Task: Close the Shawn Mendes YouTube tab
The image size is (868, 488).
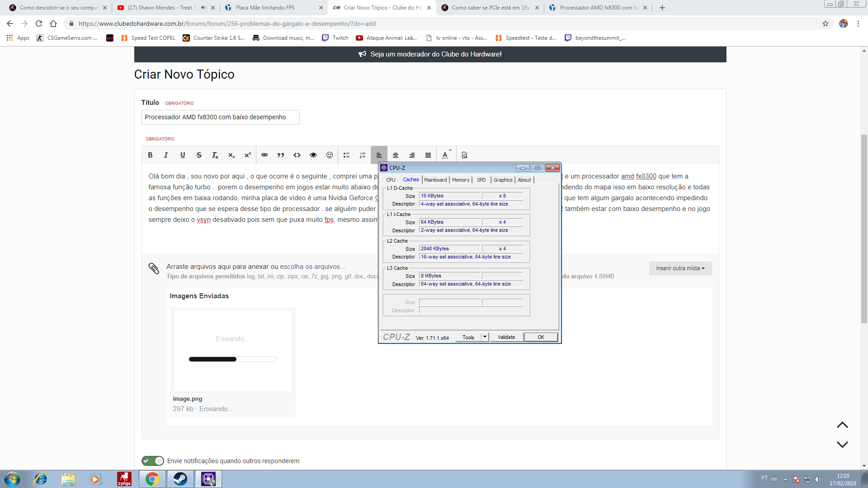Action: 213,8
